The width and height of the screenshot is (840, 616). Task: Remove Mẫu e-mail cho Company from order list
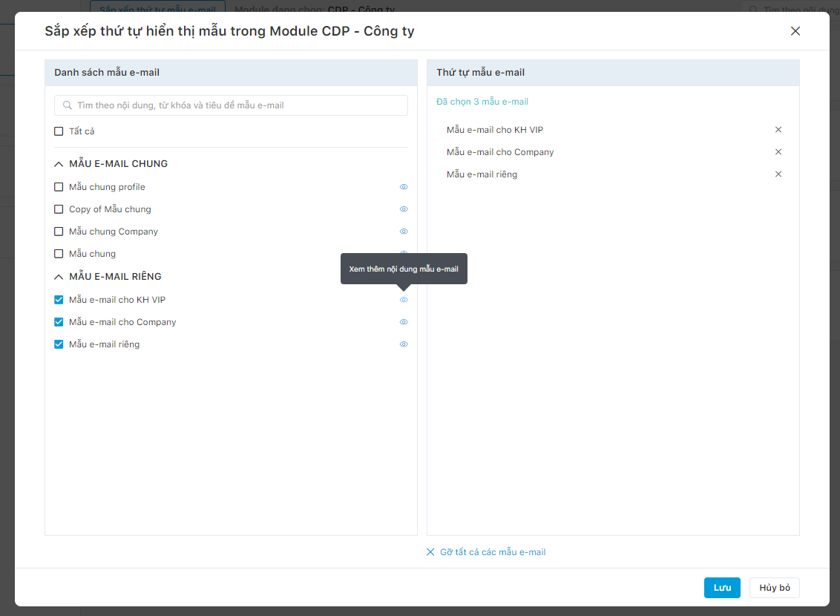778,152
